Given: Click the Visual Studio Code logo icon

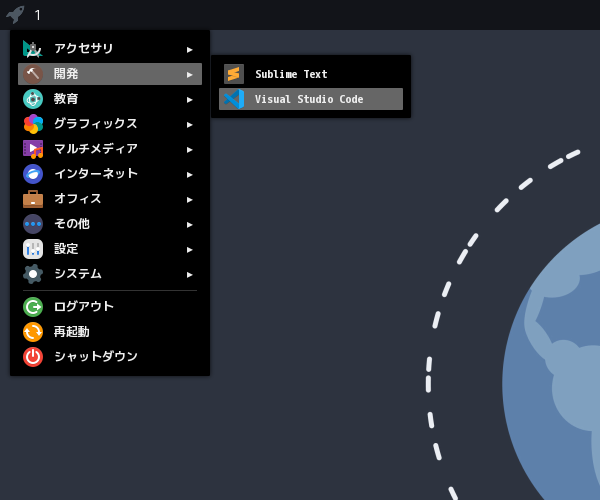Looking at the screenshot, I should [234, 99].
